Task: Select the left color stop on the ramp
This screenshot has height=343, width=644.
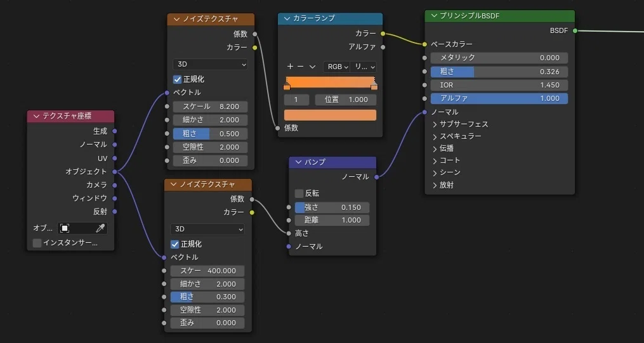Action: point(287,86)
